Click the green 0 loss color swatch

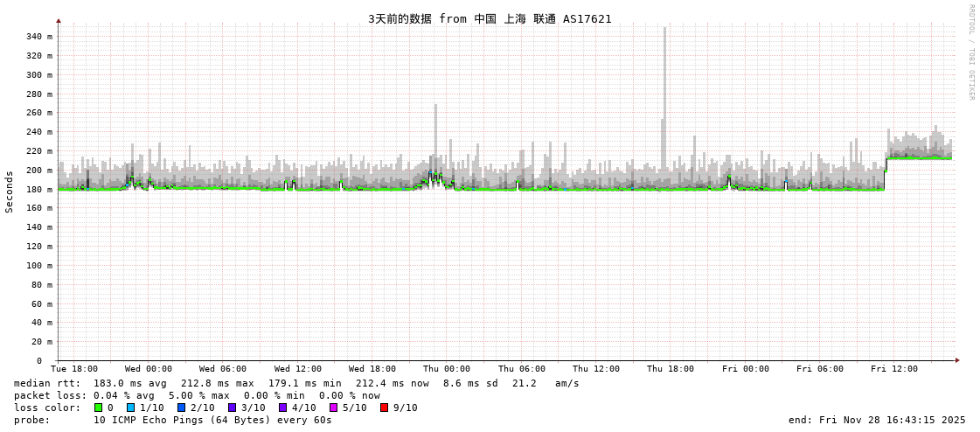(x=98, y=408)
